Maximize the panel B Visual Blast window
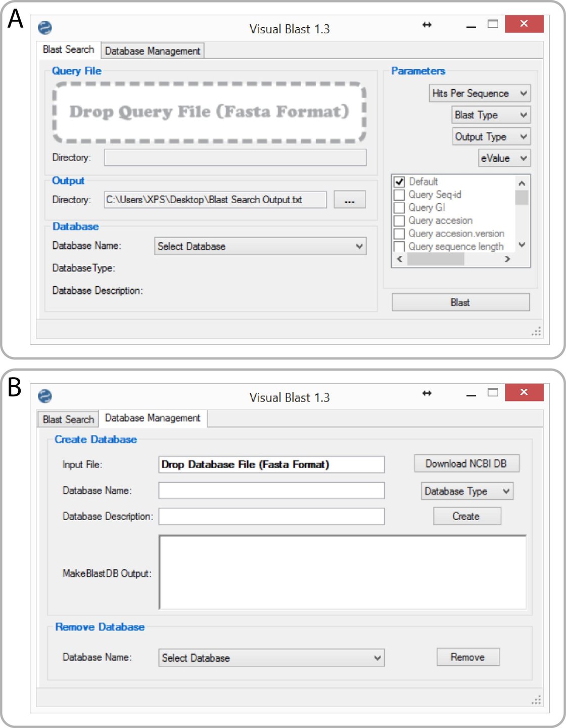The height and width of the screenshot is (728, 566). (x=493, y=392)
